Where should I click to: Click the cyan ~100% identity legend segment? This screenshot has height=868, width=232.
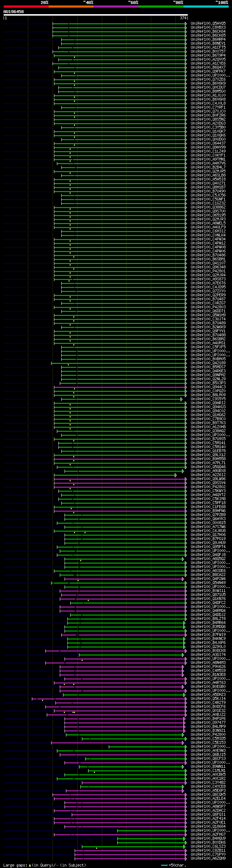(x=206, y=7)
